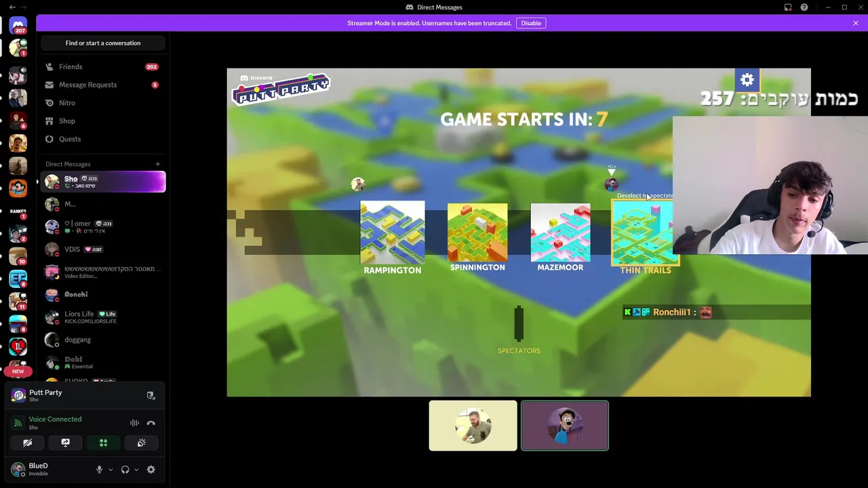Open the Video Editor user conversation
This screenshot has height=488, width=868.
click(103, 272)
